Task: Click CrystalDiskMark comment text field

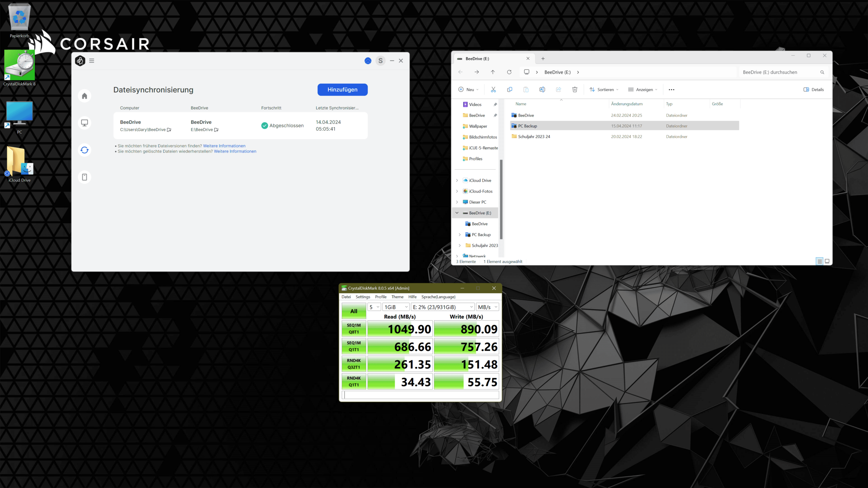Action: tap(420, 395)
